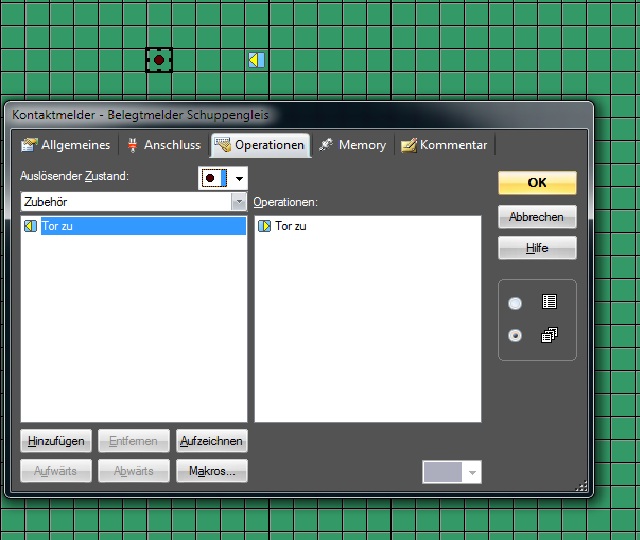Click the 'Tor zu' icon in Operationen list
Screen dimensions: 640x540
point(264,226)
